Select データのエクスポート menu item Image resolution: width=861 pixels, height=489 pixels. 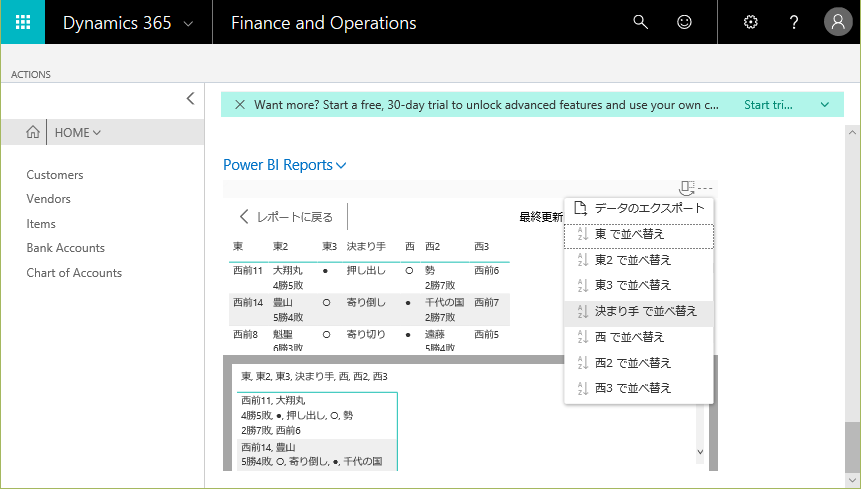pyautogui.click(x=639, y=208)
